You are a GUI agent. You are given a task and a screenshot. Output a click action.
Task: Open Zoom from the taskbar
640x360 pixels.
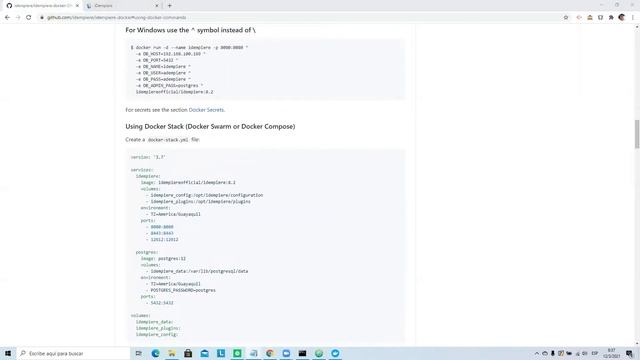point(286,353)
